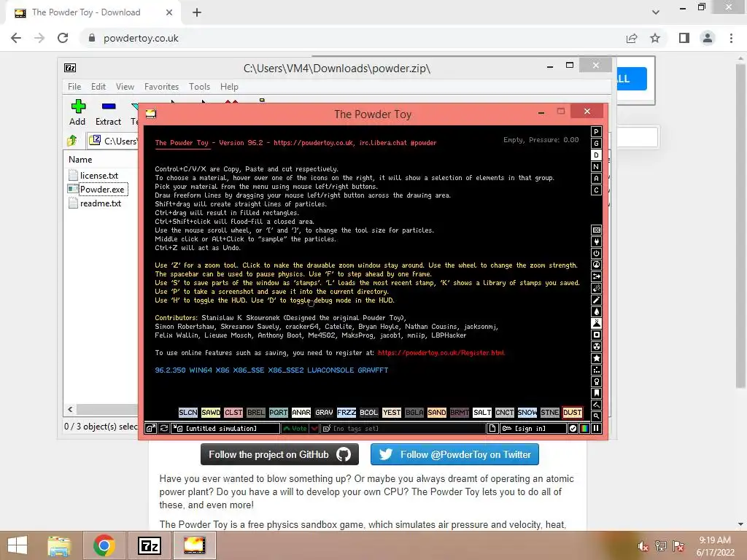The image size is (747, 560).
Task: Toggle the N display mode button
Action: [x=596, y=167]
